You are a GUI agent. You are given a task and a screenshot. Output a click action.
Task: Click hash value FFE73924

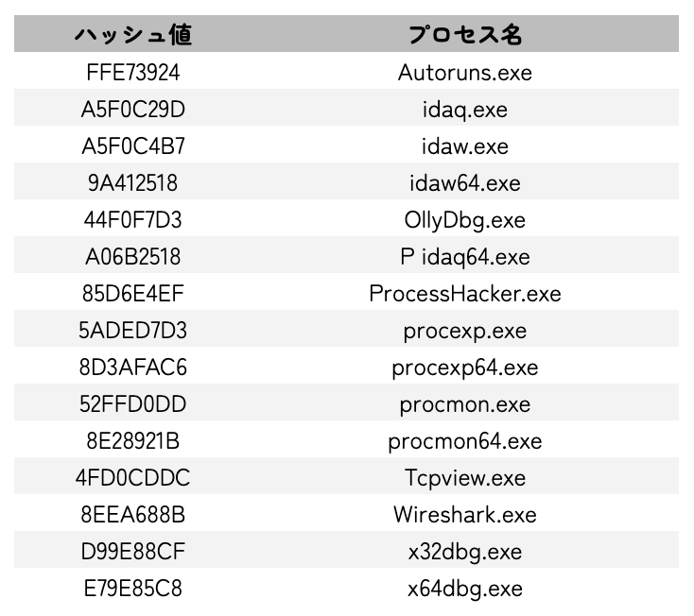(x=132, y=72)
